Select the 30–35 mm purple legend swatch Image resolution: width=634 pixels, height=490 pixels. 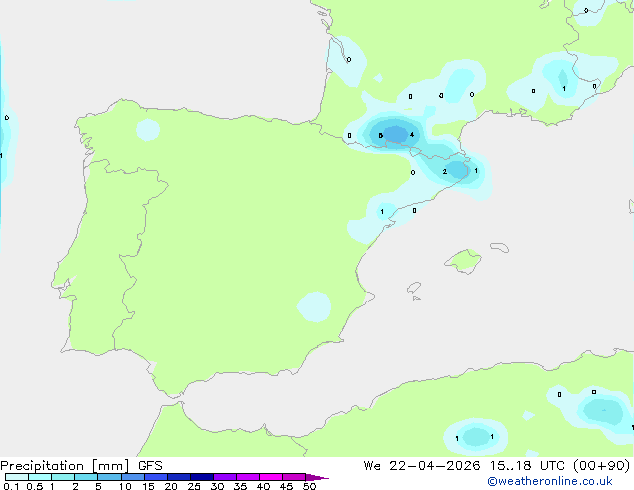coord(225,477)
